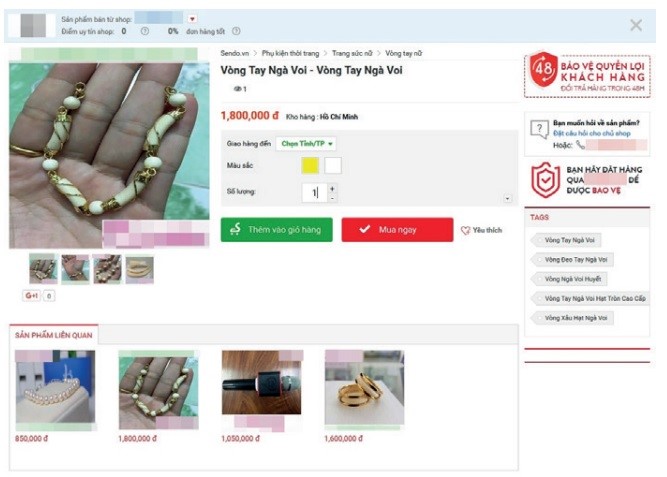Image resolution: width=667 pixels, height=477 pixels.
Task: Click the help icon next to shop reputation score
Action: pos(145,31)
